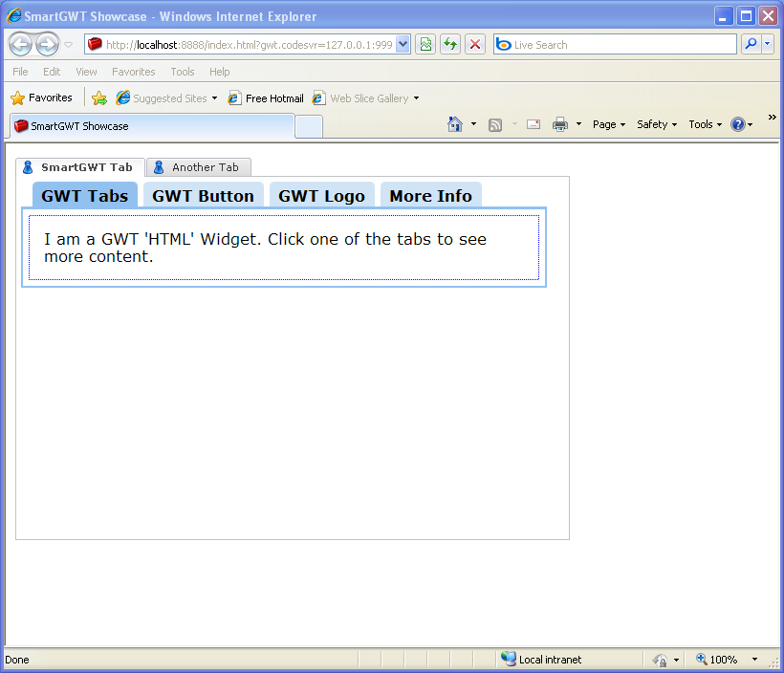Screen dimensions: 784x673
Task: Click the Internet Explorer title bar logo
Action: coord(14,15)
